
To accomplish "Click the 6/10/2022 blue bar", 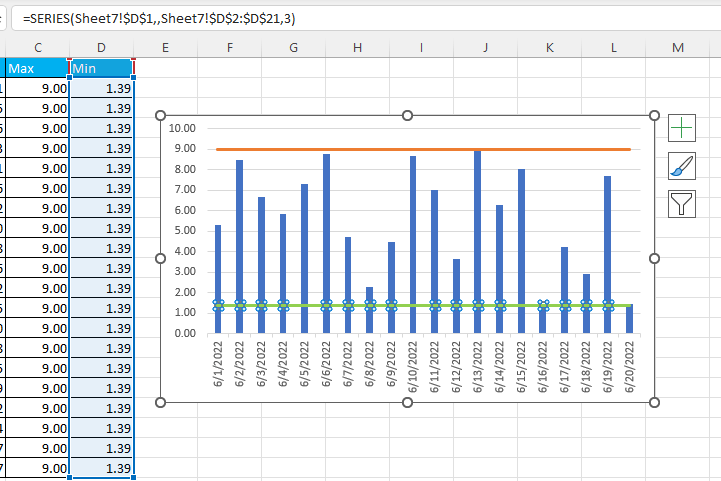I will click(x=413, y=245).
